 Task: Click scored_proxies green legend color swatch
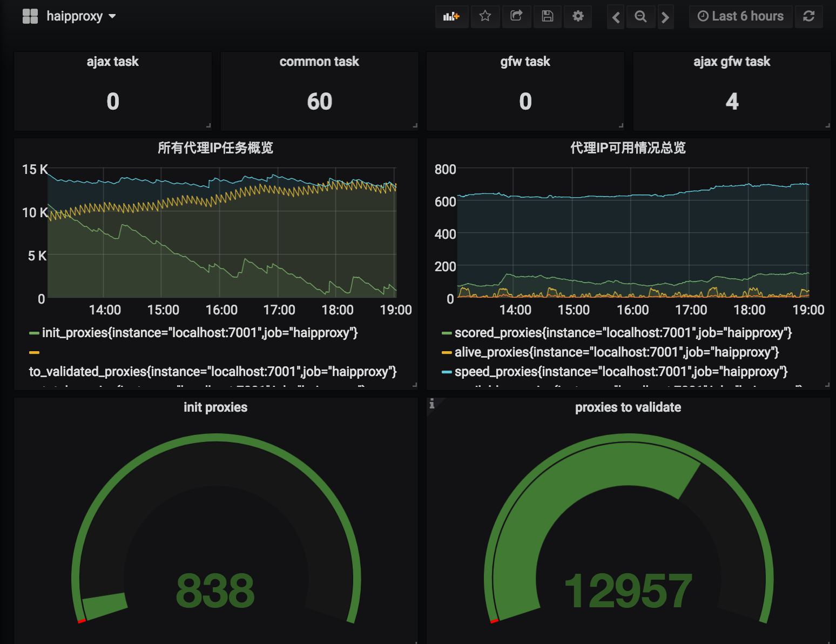447,333
